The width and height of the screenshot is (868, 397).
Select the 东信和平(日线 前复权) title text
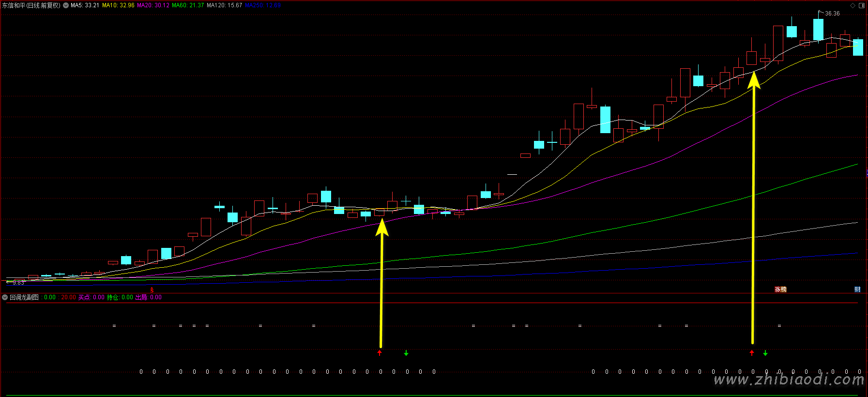[31, 5]
